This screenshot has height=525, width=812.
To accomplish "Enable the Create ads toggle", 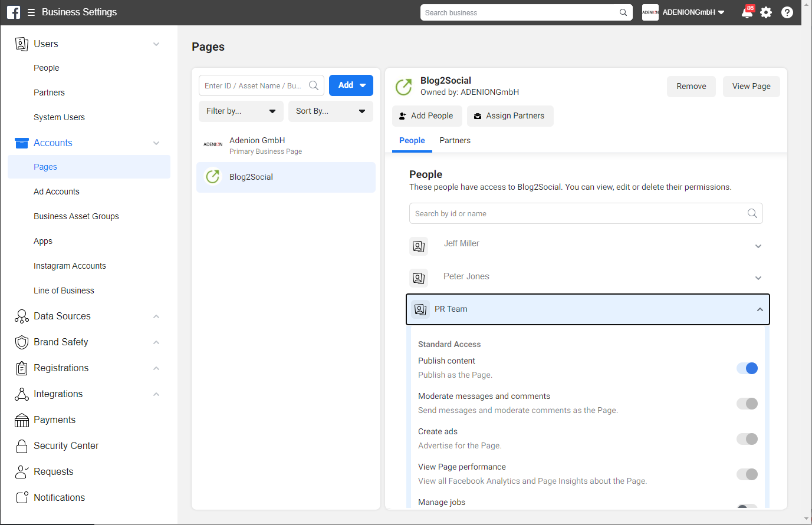I will [747, 439].
